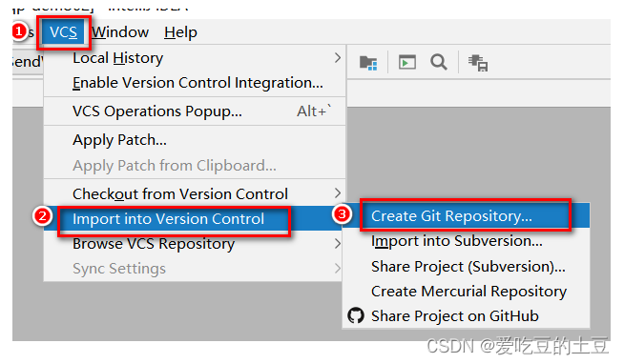The height and width of the screenshot is (364, 624).
Task: Open the Project Structure toolbar icon
Action: click(x=368, y=63)
